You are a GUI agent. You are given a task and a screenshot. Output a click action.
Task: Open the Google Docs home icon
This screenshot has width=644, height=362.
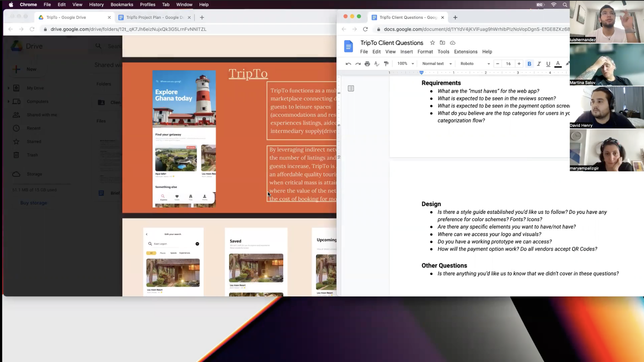click(349, 46)
